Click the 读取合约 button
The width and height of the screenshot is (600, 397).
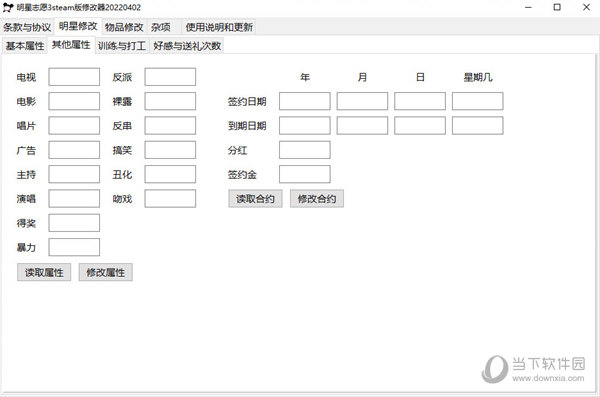[255, 199]
